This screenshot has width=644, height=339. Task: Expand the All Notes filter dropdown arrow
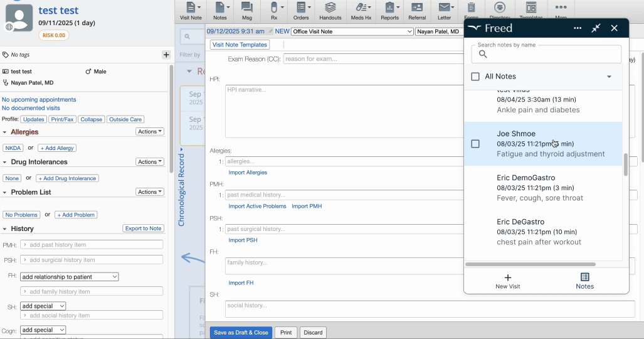pyautogui.click(x=609, y=77)
